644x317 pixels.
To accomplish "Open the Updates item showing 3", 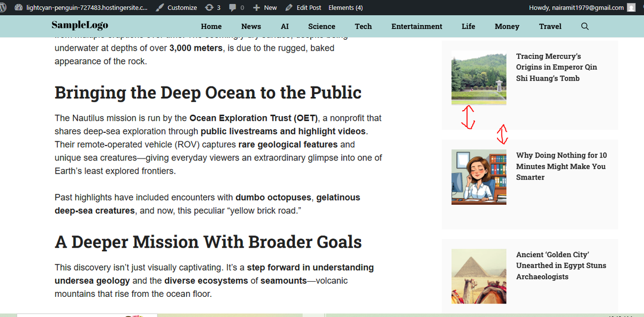I will pyautogui.click(x=213, y=8).
